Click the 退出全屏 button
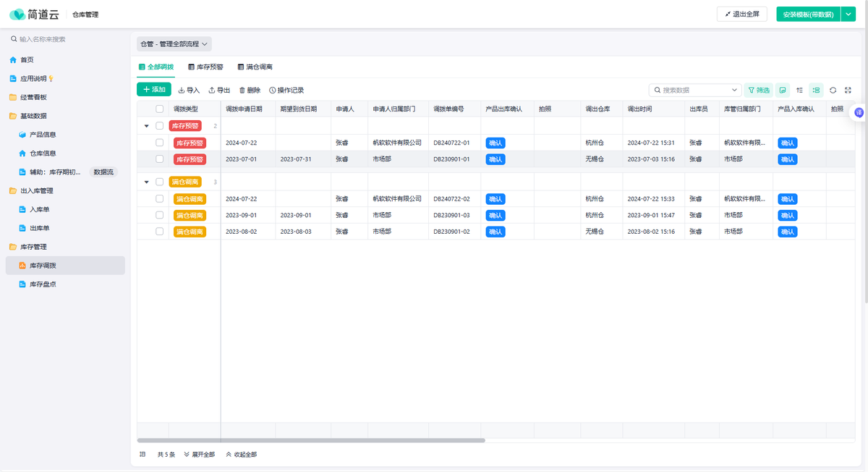The height and width of the screenshot is (472, 868). tap(741, 14)
